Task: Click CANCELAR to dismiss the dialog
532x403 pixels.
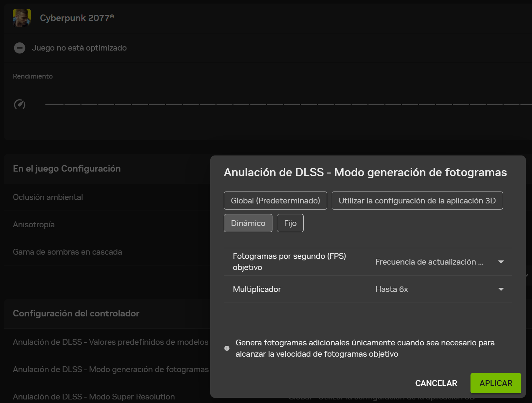Action: 436,383
